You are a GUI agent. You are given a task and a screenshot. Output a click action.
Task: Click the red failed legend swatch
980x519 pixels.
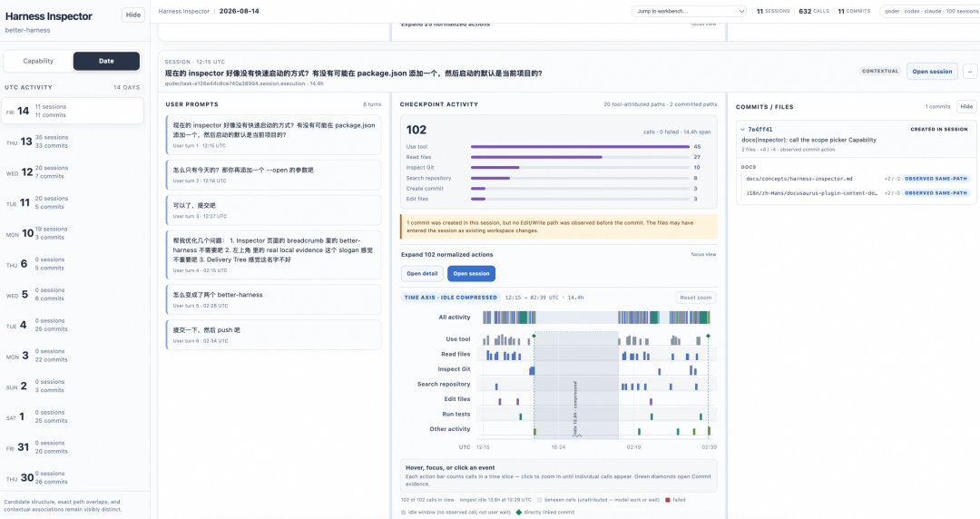pos(668,500)
